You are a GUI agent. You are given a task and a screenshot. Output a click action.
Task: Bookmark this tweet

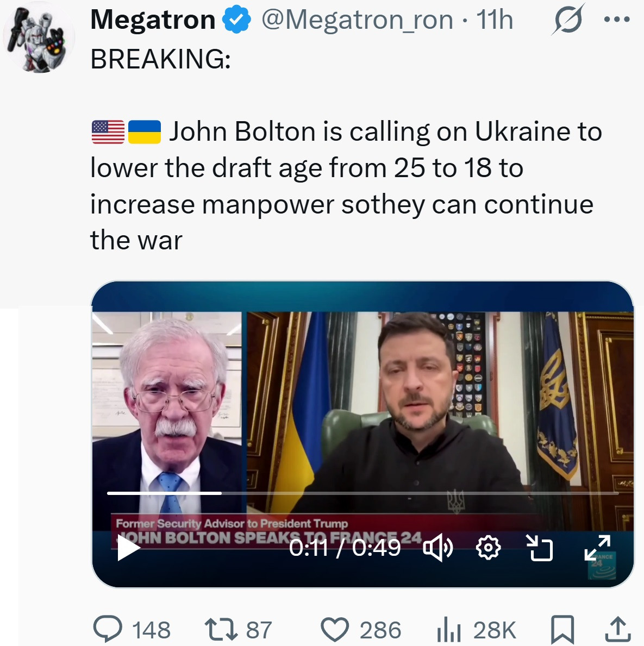click(562, 629)
